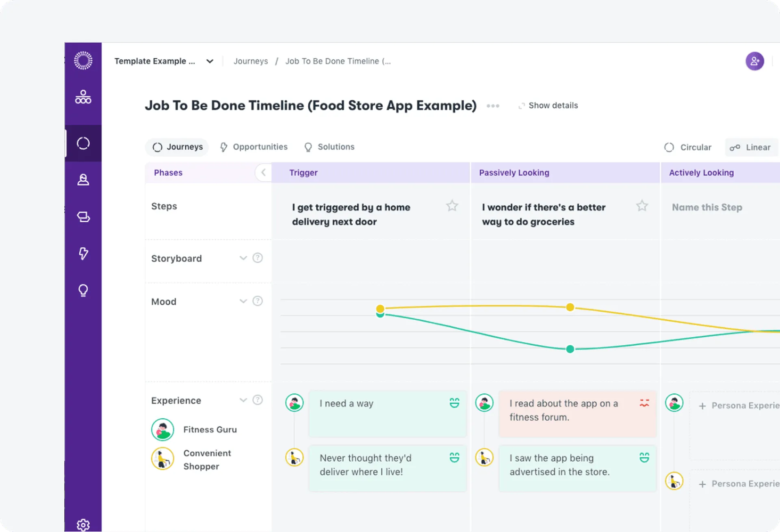Open Journeys breadcrumb link
Image resolution: width=780 pixels, height=532 pixels.
point(251,61)
